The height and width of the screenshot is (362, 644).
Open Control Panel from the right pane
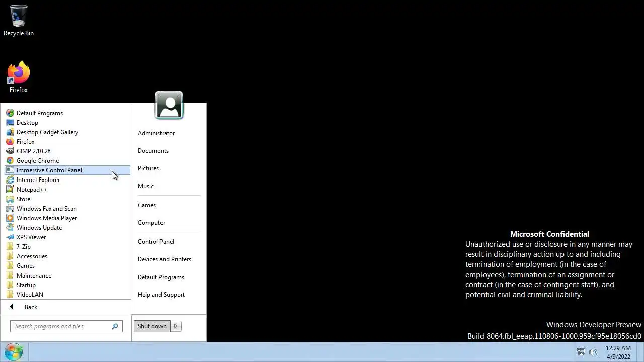click(x=156, y=242)
